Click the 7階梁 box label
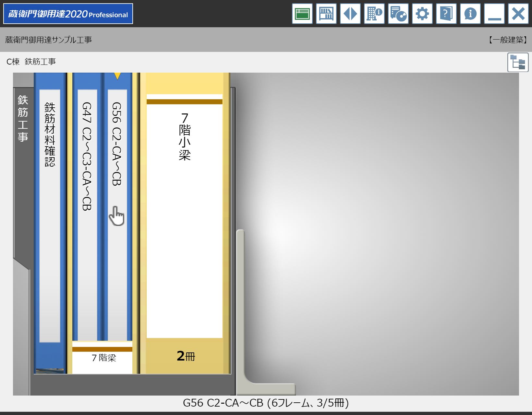 coord(103,358)
